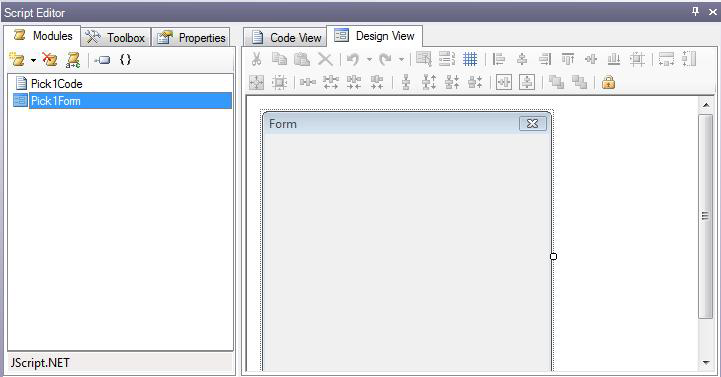
Task: Click the Form title bar in designer
Action: pos(406,124)
